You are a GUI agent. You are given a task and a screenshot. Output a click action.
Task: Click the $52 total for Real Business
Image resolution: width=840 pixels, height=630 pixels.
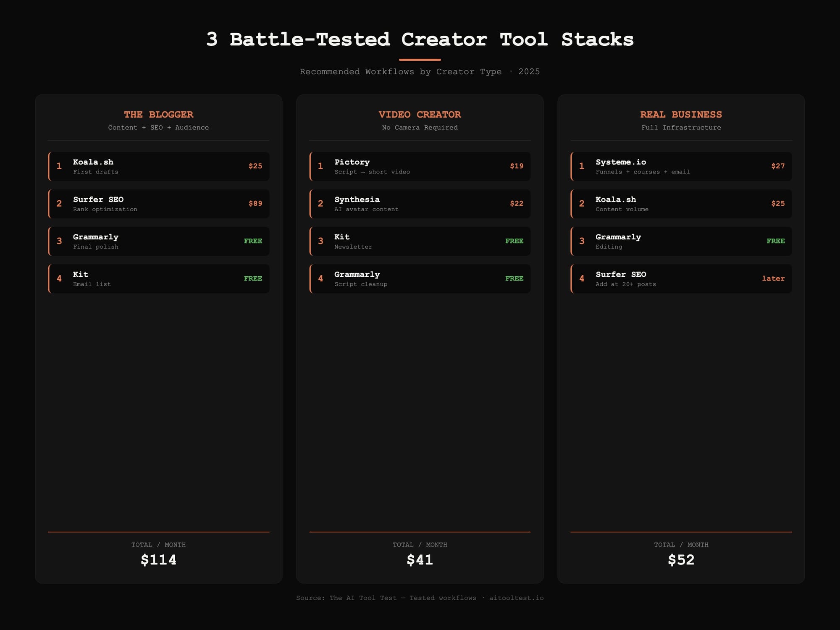(681, 559)
